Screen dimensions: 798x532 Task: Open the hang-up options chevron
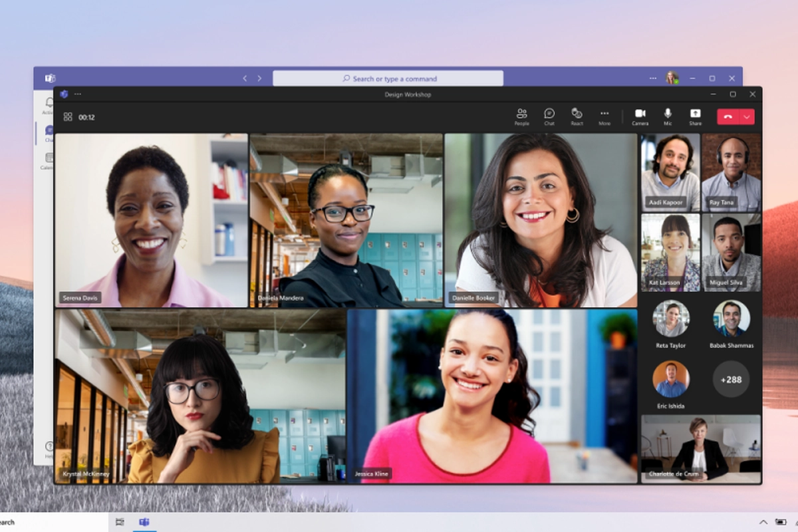(x=746, y=116)
